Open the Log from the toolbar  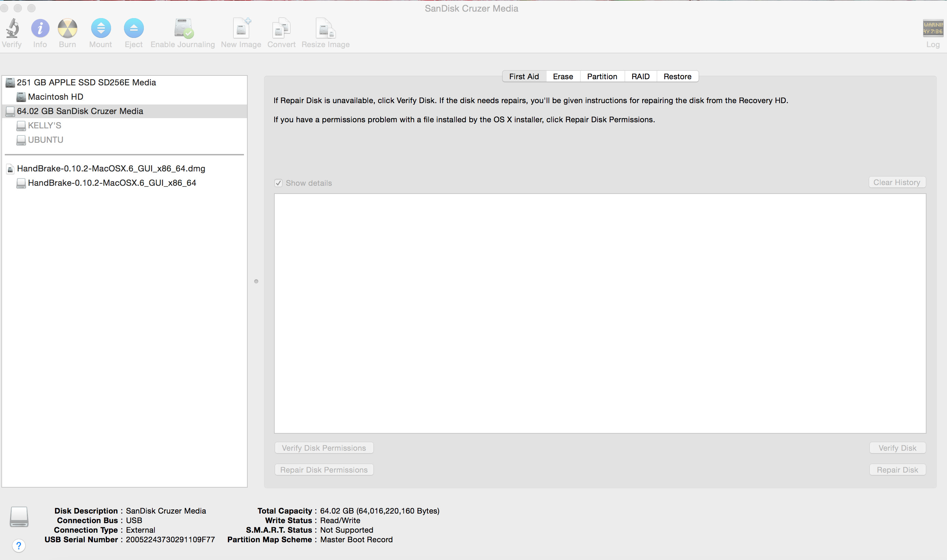click(933, 28)
